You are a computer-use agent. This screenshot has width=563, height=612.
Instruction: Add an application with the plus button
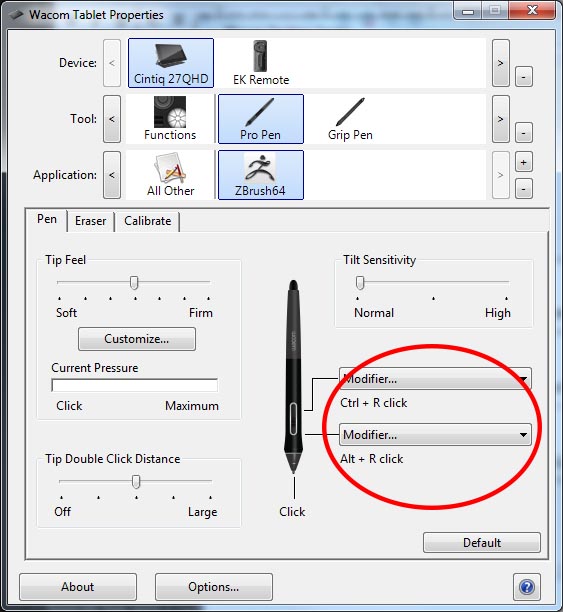[x=524, y=162]
